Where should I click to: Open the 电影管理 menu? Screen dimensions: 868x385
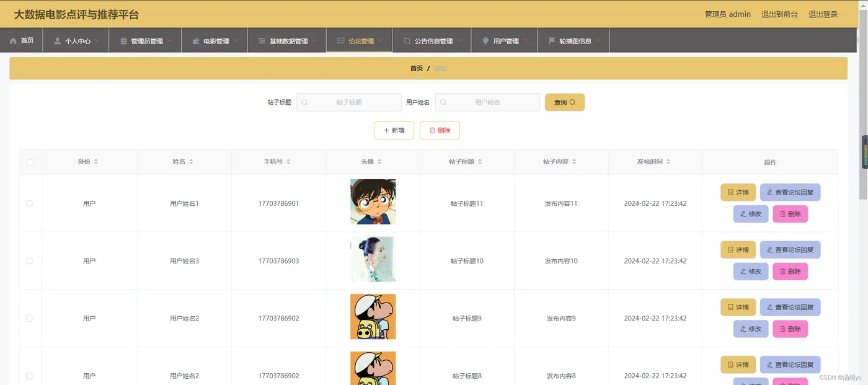pyautogui.click(x=215, y=40)
